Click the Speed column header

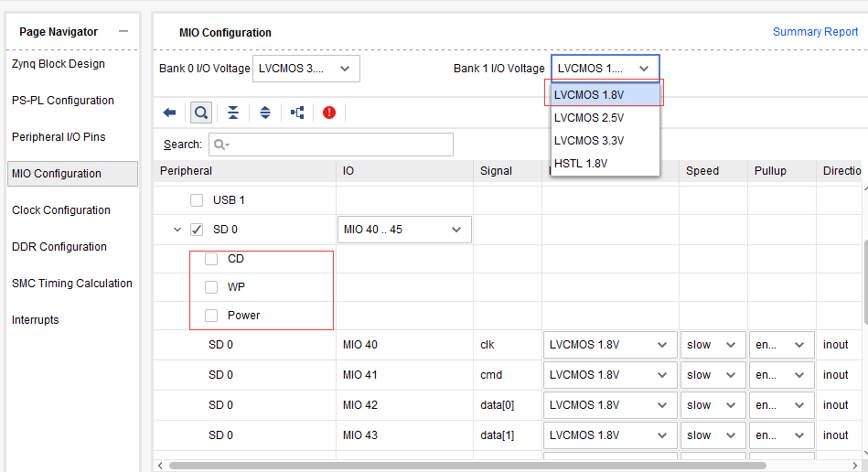(x=713, y=171)
